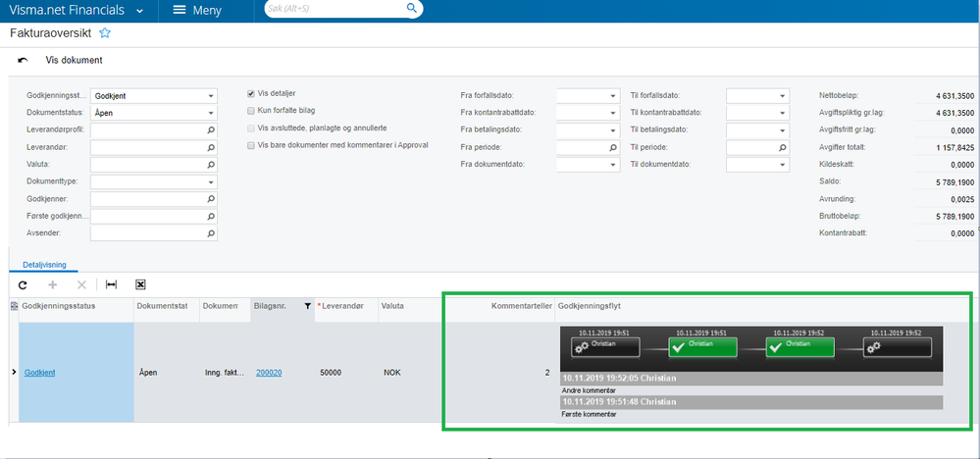Image resolution: width=980 pixels, height=459 pixels.
Task: Click the filter icon on Bilagsnr. column
Action: pos(307,306)
